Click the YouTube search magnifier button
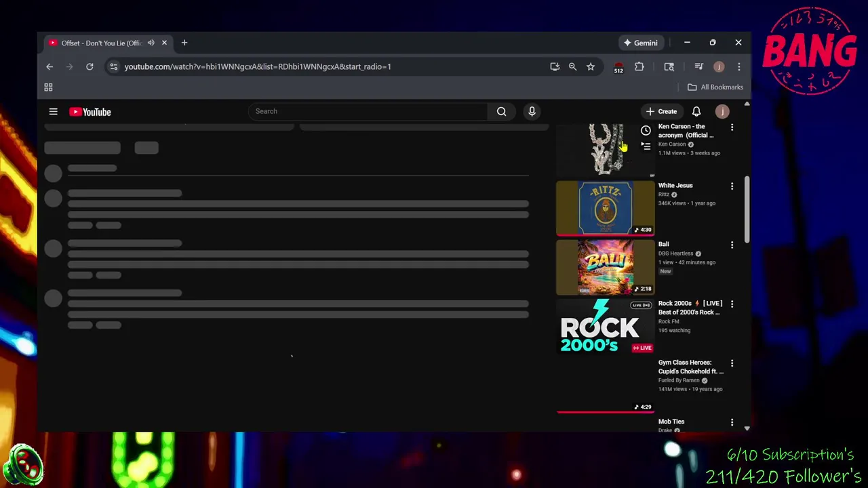Viewport: 868px width, 488px height. (501, 111)
